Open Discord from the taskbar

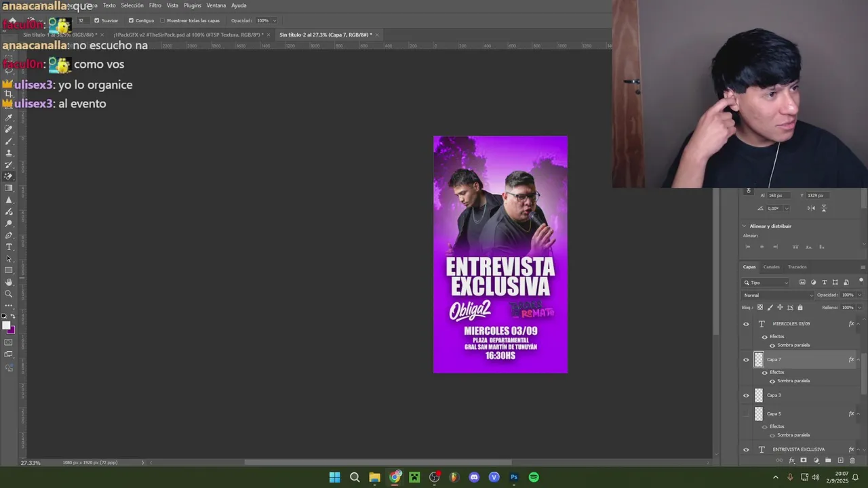474,477
